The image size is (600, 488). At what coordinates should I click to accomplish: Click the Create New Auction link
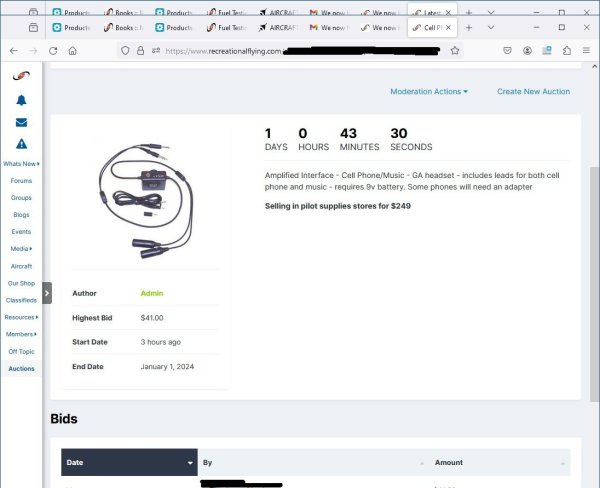(533, 91)
